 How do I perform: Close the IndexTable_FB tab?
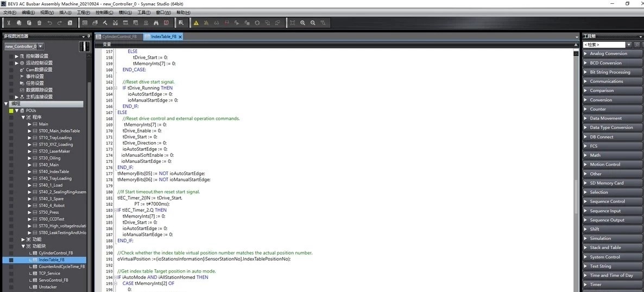click(180, 36)
